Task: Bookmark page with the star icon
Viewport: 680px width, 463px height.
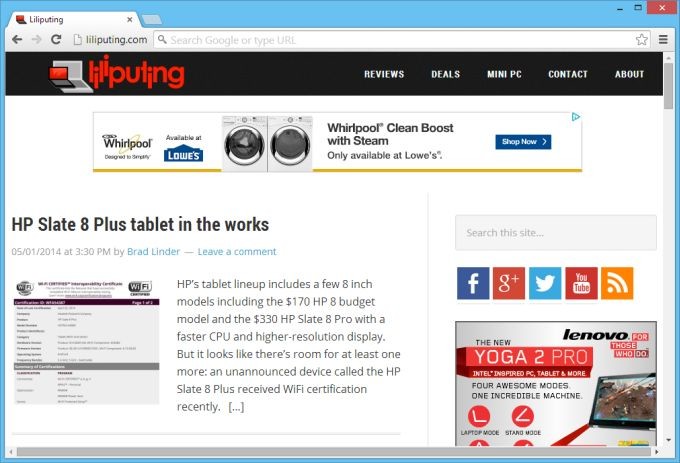Action: 642,40
